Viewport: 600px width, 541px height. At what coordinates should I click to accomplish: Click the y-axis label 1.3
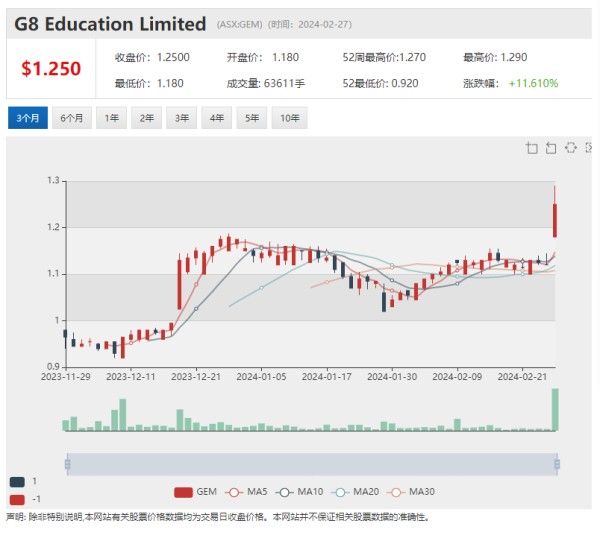(53, 180)
